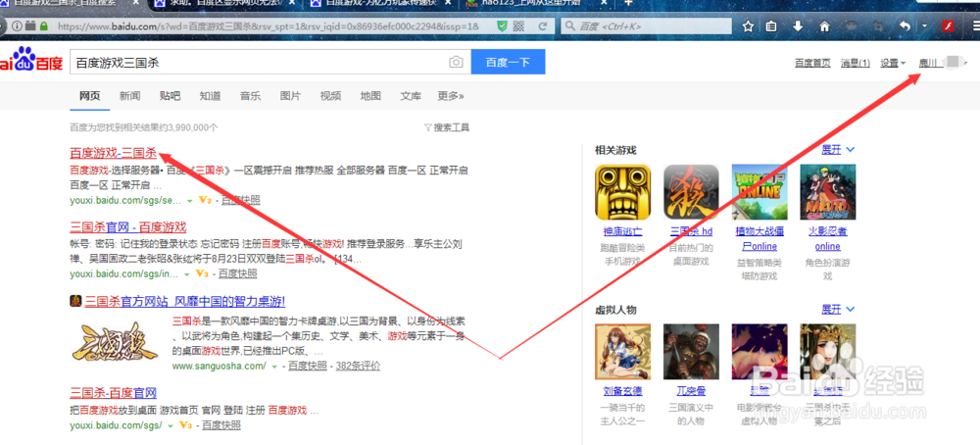Screen dimensions: 980x445
Task: Click the 百度一下 search button
Action: (x=508, y=62)
